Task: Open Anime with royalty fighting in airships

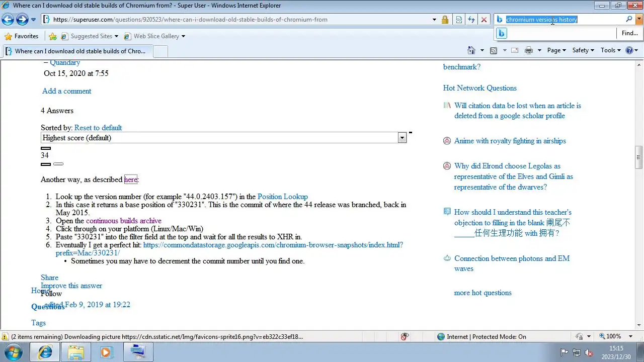Action: coord(510,141)
